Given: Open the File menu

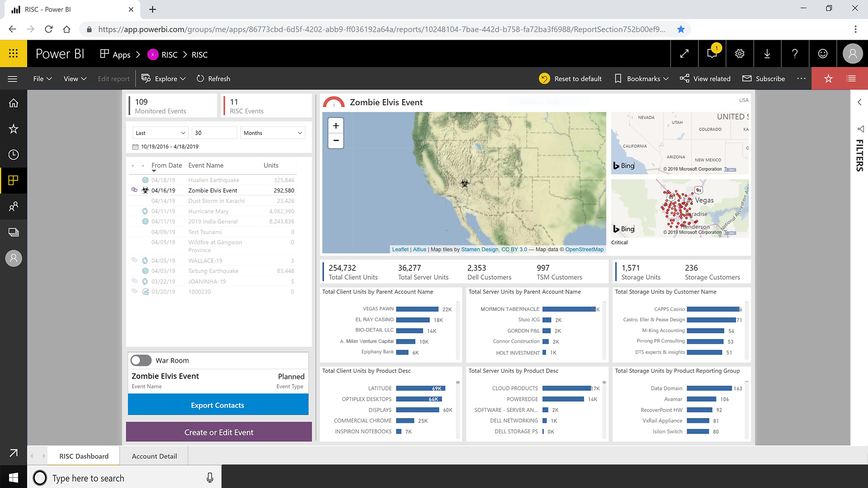Looking at the screenshot, I should coord(42,79).
